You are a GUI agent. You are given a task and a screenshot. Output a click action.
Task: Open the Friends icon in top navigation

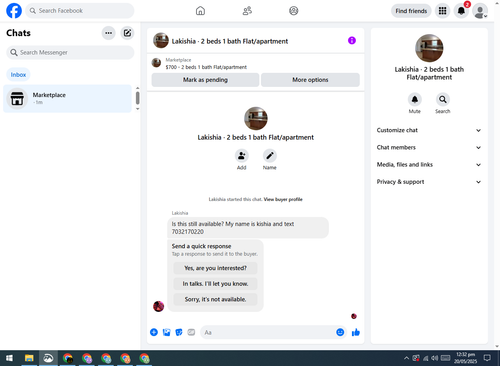(247, 11)
